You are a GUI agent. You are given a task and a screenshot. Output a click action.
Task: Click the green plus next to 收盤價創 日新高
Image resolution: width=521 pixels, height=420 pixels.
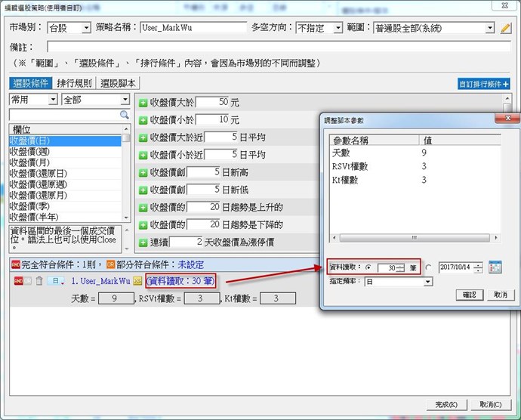pyautogui.click(x=143, y=172)
